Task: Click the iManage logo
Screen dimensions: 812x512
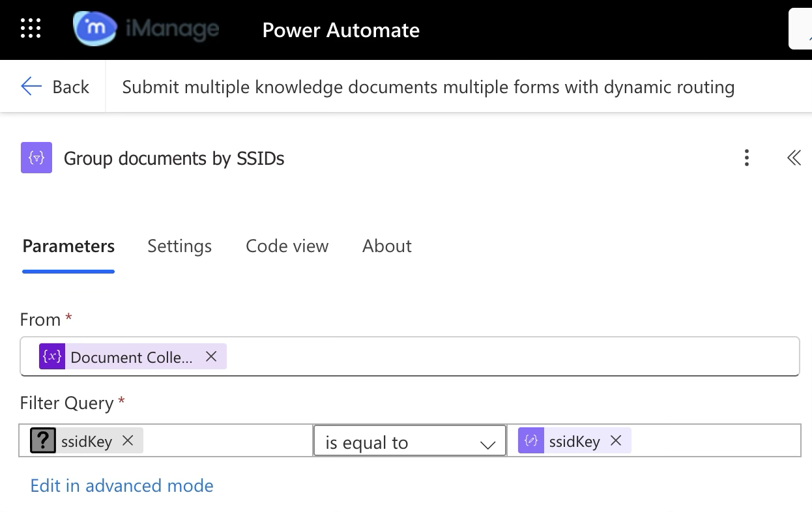Action: (146, 29)
